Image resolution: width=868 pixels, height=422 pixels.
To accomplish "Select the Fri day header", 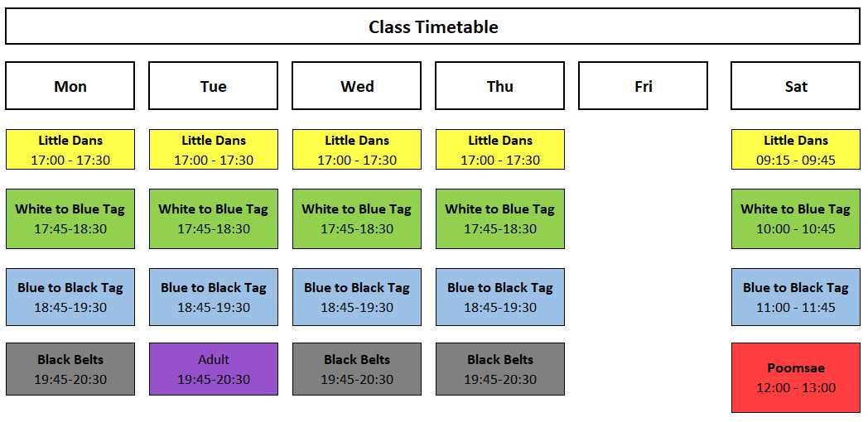I will [x=644, y=86].
